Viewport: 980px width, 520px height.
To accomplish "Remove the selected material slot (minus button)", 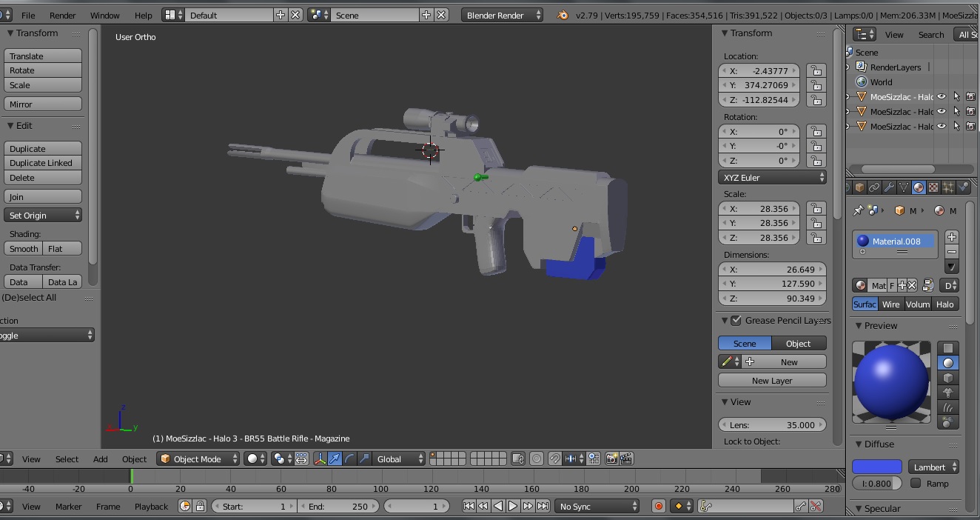I will [952, 252].
